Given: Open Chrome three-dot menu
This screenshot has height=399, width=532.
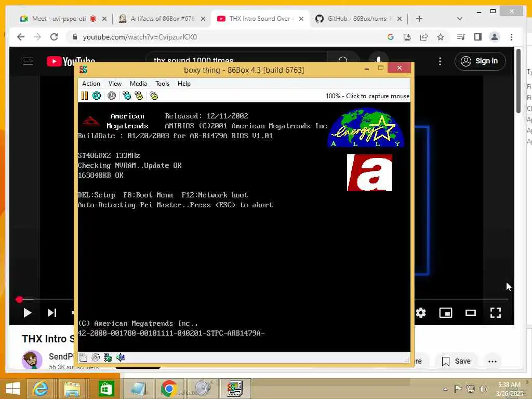Looking at the screenshot, I should pos(511,37).
